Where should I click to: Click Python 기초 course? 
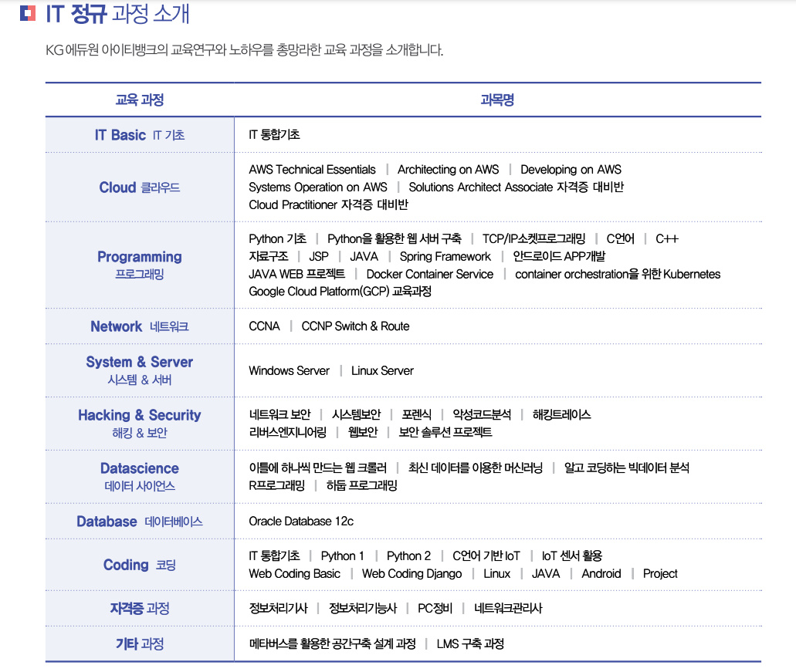click(278, 239)
